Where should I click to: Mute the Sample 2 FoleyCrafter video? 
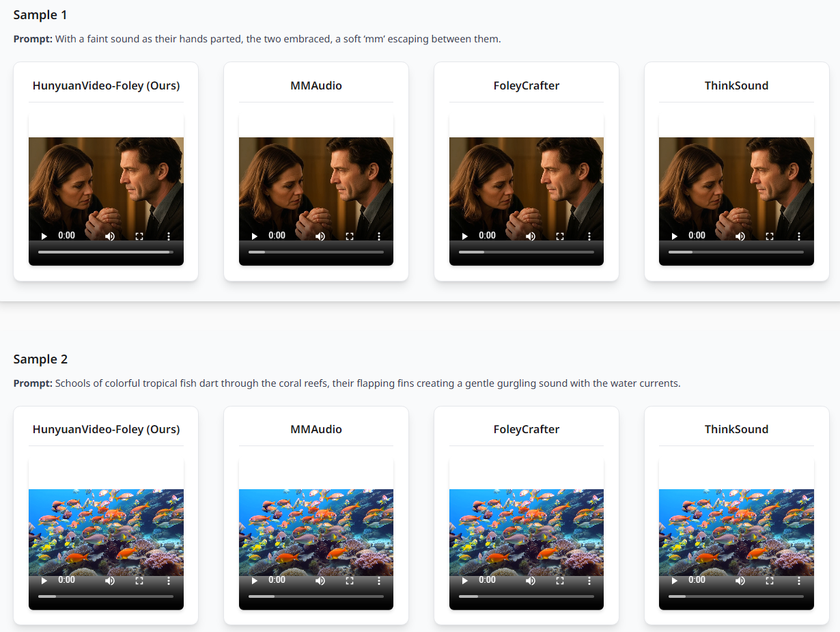[x=530, y=580]
